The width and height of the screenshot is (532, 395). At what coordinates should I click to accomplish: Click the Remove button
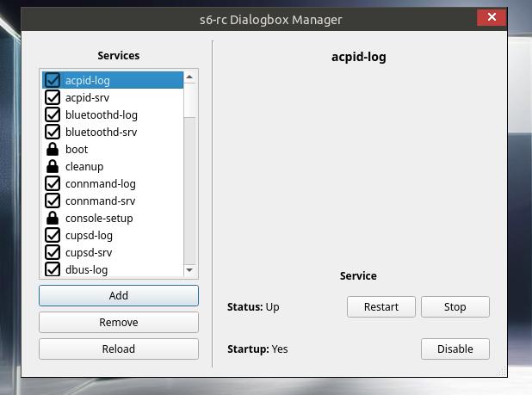119,322
